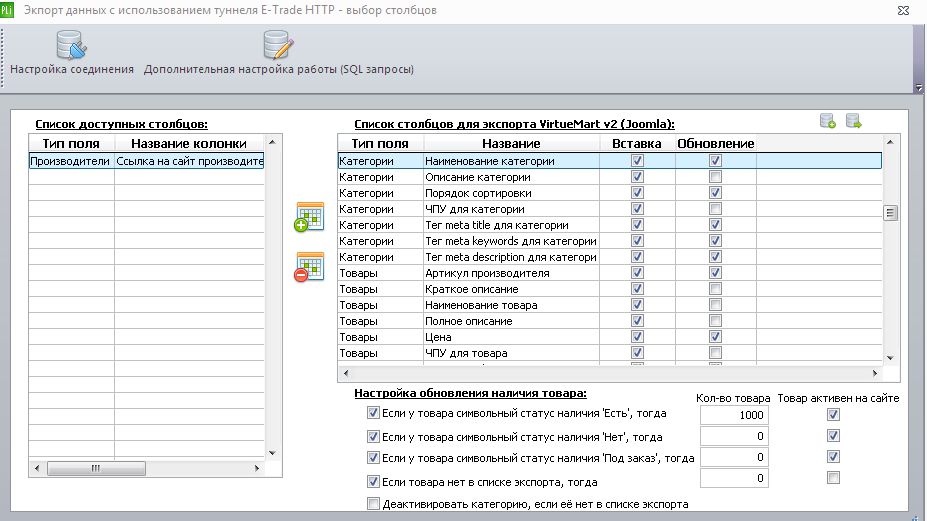
Task: Click the add column icon with green plus
Action: pos(309,217)
